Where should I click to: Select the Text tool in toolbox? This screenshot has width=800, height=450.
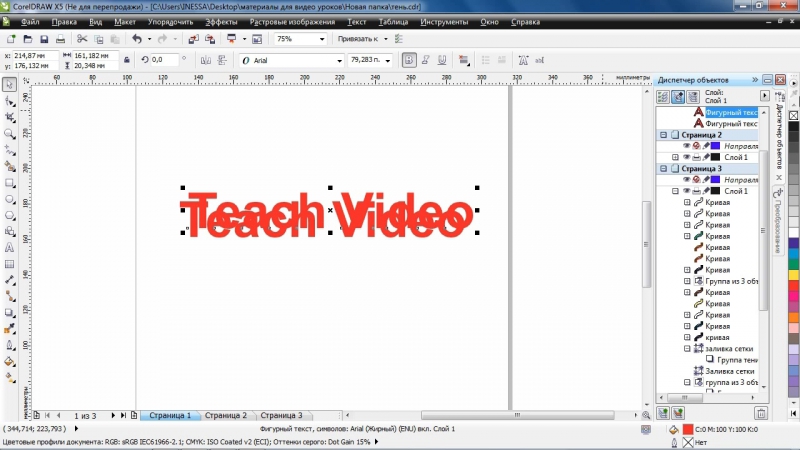pyautogui.click(x=10, y=246)
